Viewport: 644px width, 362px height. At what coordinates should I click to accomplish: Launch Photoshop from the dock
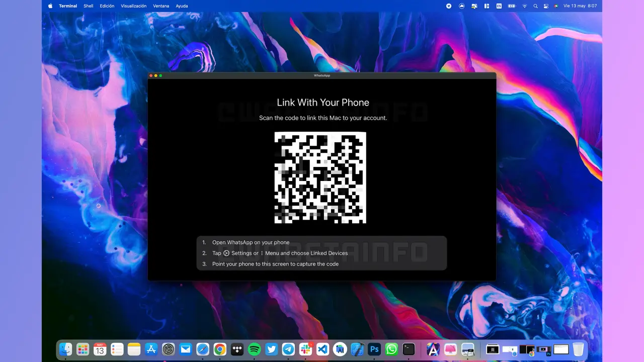[x=374, y=349]
